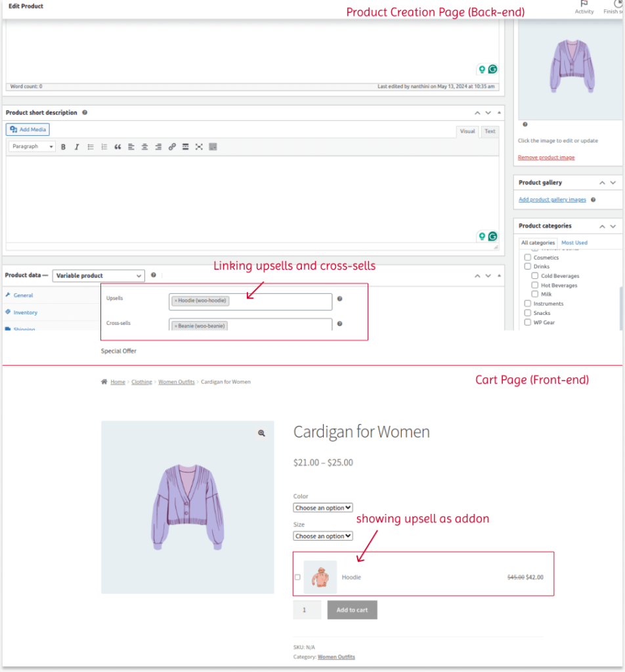
Task: Check the Cold Beverages category
Action: [535, 276]
